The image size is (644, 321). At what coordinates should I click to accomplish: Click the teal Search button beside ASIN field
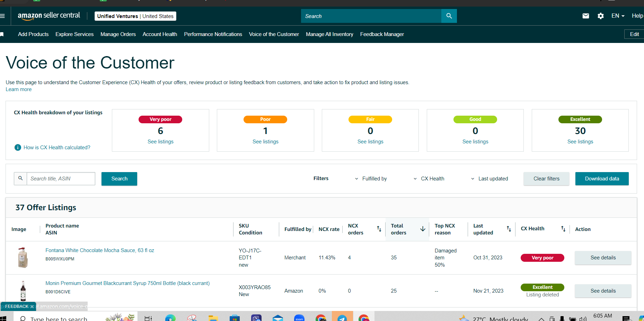pyautogui.click(x=119, y=179)
